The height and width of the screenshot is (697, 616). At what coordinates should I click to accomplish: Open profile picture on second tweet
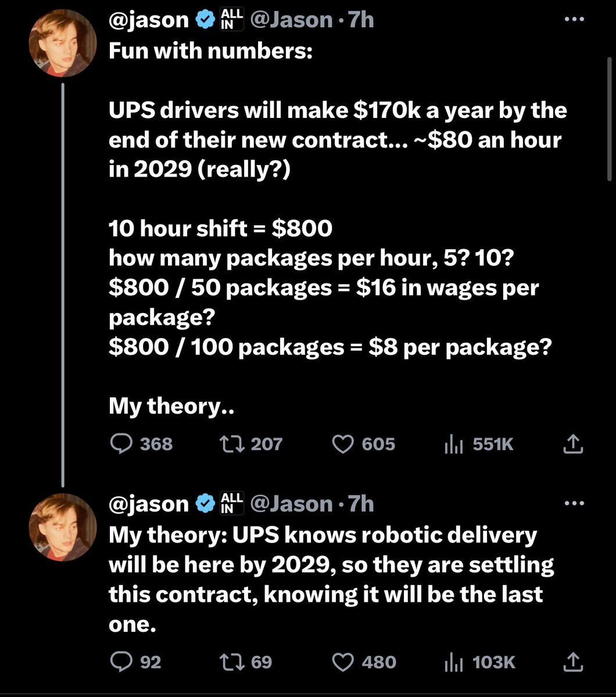point(63,527)
